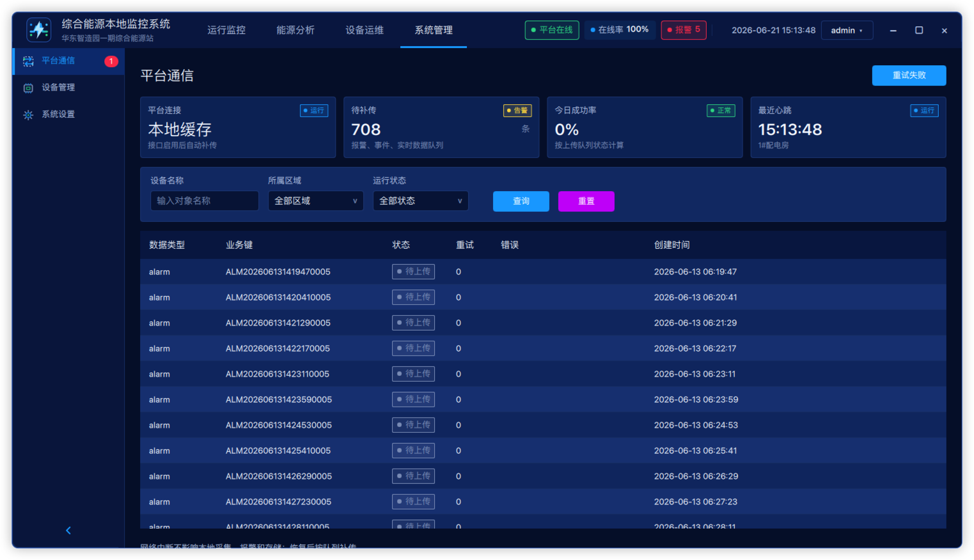Maximize the application window

coord(919,30)
